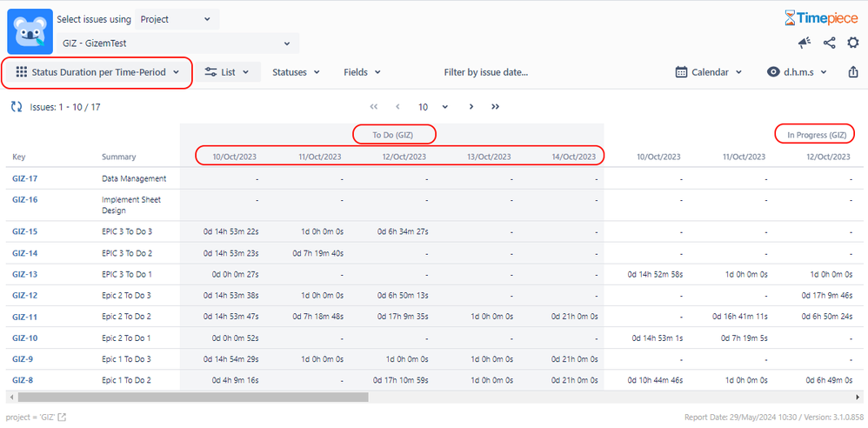Expand the GIZ - GizemTest project dropdown
Screen dimensions: 868x428
pyautogui.click(x=177, y=43)
